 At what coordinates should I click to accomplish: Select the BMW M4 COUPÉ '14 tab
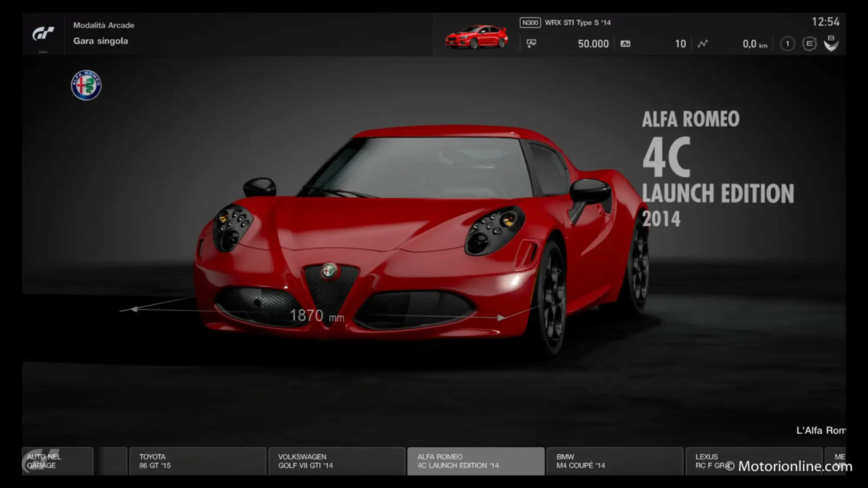point(615,461)
